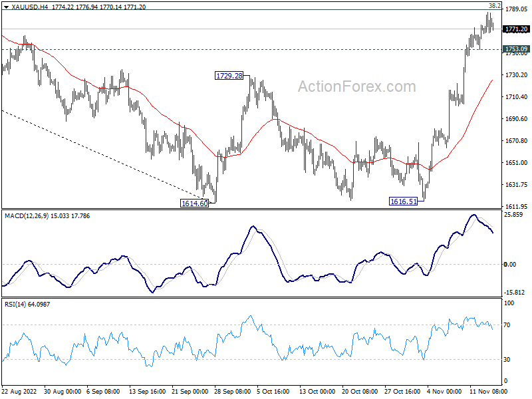Select the 20 Oct 08:00 time label
The width and height of the screenshot is (532, 399).
coord(360,392)
